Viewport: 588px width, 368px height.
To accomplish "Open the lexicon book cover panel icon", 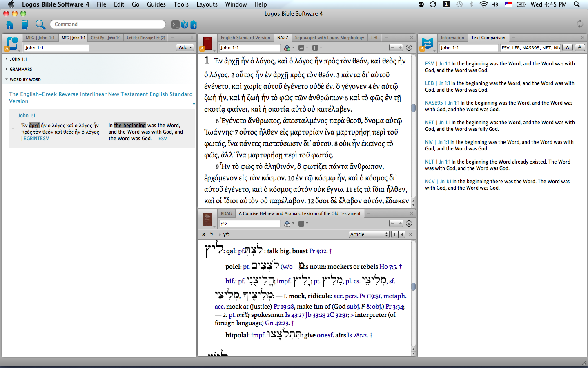I will click(207, 220).
